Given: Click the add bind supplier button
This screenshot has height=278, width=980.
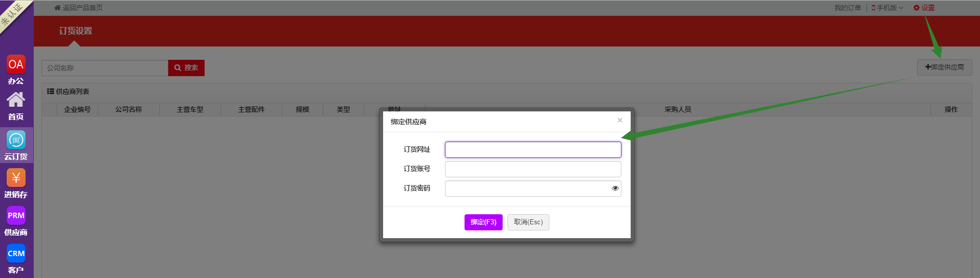Looking at the screenshot, I should click(x=944, y=67).
